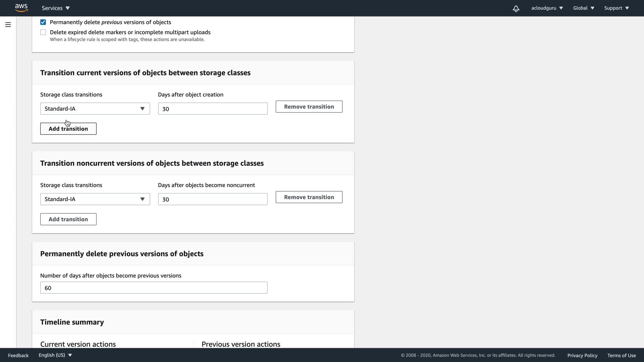Remove the current versions transition
This screenshot has height=362, width=644.
click(309, 107)
